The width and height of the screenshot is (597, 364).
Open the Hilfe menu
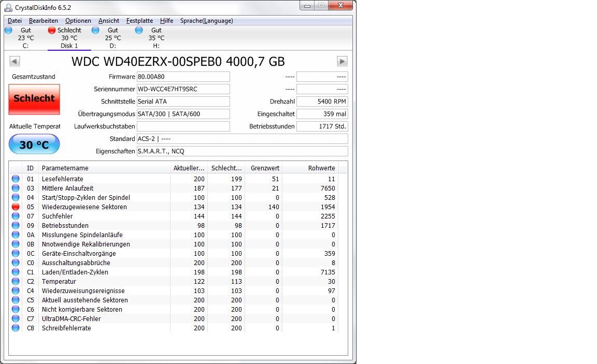point(166,21)
